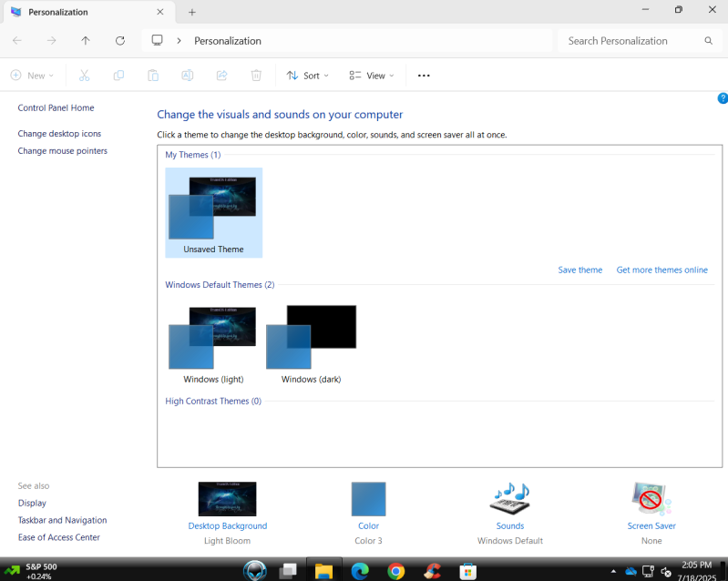728x581 pixels.
Task: Click the Rename toolbar icon
Action: (187, 76)
